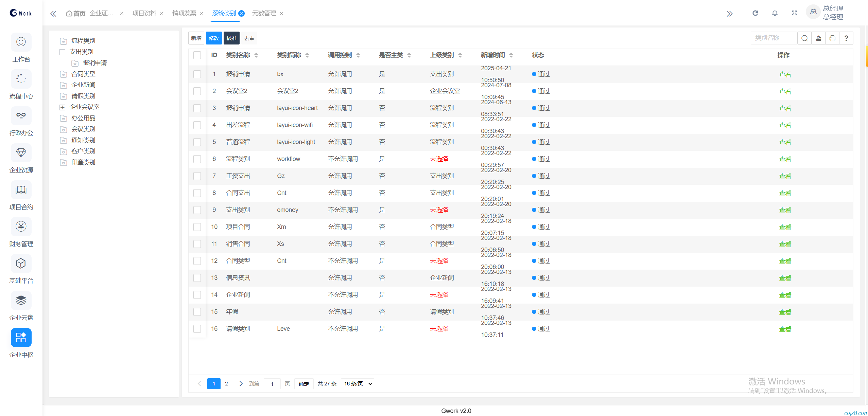Click 查看 link for 会议室2 row
This screenshot has height=416, width=868.
pos(785,91)
